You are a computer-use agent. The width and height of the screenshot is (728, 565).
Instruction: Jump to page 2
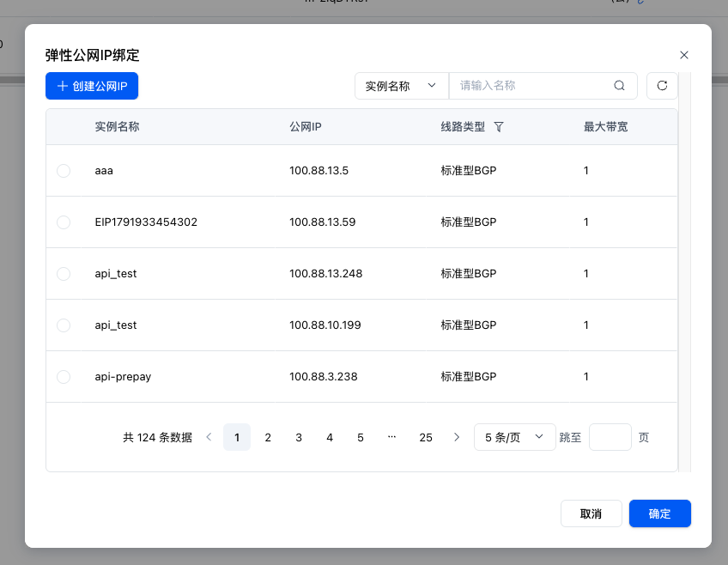pos(268,437)
